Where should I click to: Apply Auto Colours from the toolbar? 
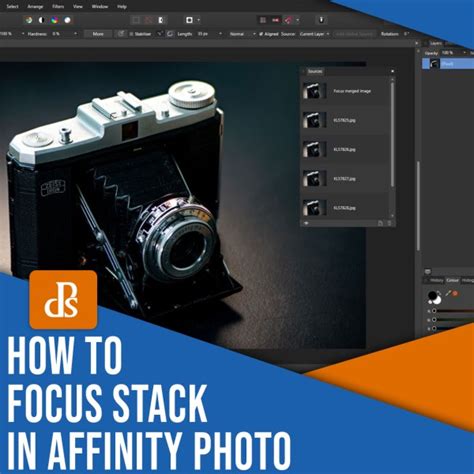[x=54, y=20]
